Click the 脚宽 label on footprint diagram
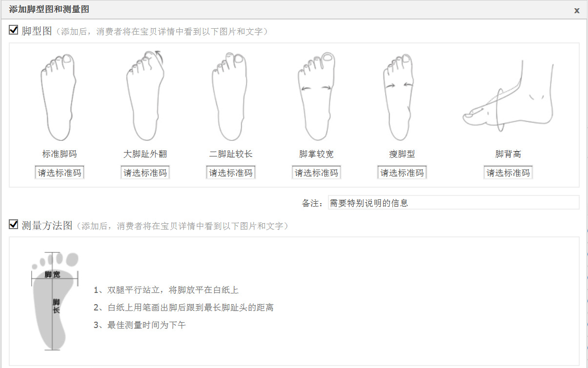Screen dimensions: 588x368 pyautogui.click(x=52, y=274)
